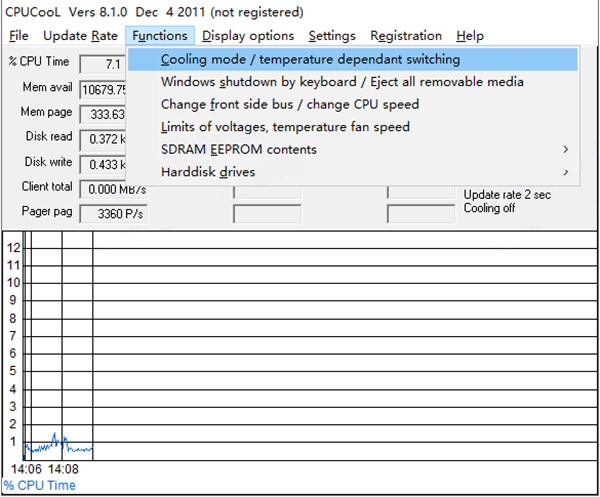
Task: Choose Windows shutdown by keyboard entry
Action: pyautogui.click(x=352, y=82)
